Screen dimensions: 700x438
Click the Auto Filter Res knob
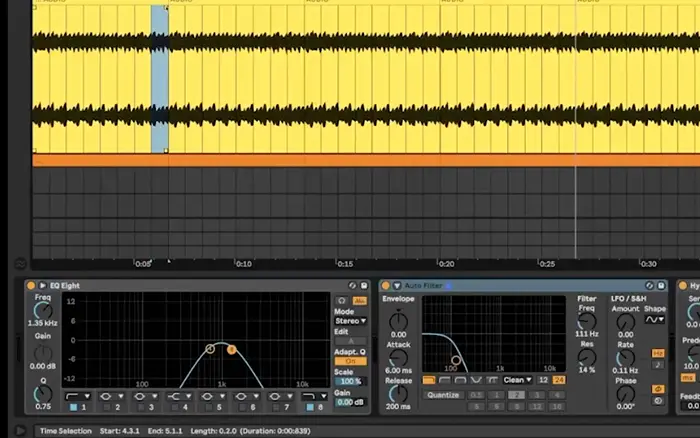[x=586, y=357]
